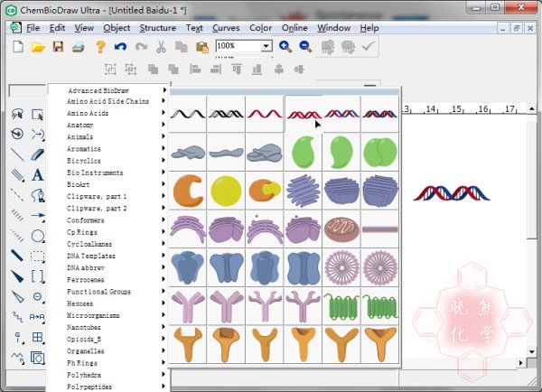Choose the Polypeptides template entry
Viewport: 542px width, 392px height.
107,387
